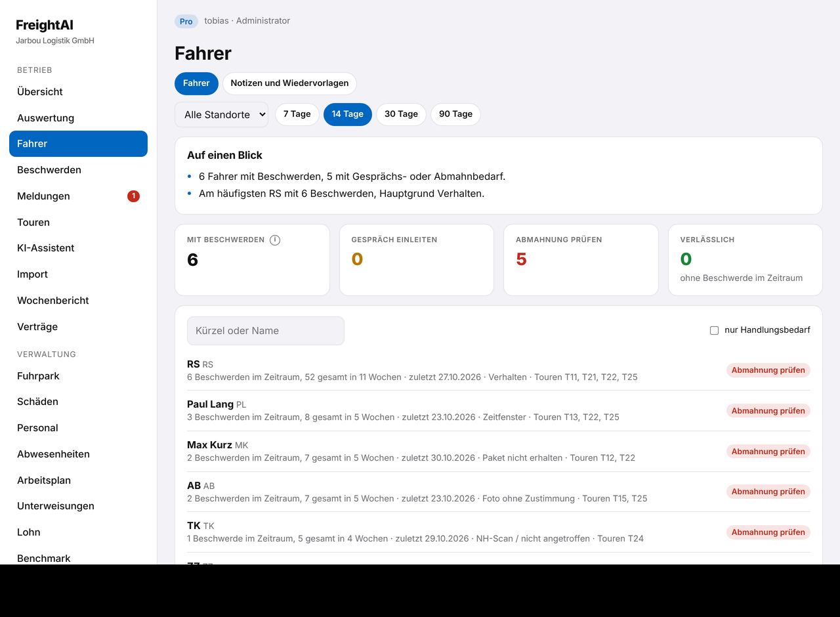Go to the Touren page
840x617 pixels.
tap(78, 223)
